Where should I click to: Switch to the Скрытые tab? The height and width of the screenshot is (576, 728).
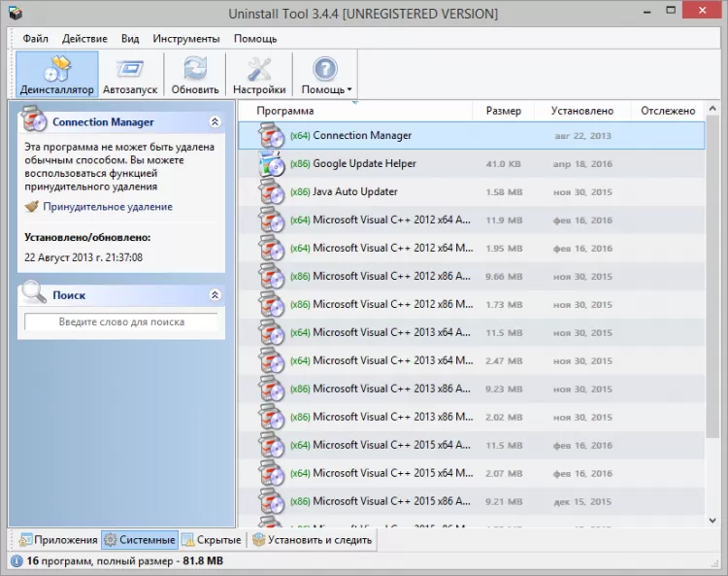coord(213,540)
